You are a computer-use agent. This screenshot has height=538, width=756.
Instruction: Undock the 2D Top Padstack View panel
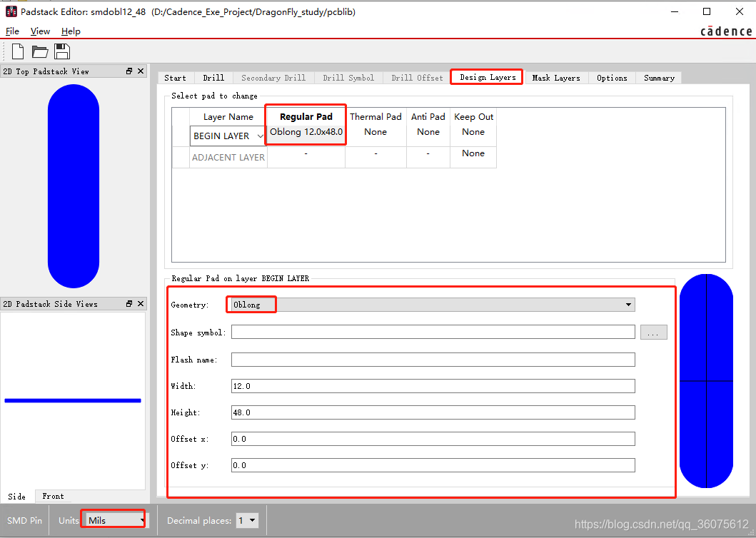(129, 71)
